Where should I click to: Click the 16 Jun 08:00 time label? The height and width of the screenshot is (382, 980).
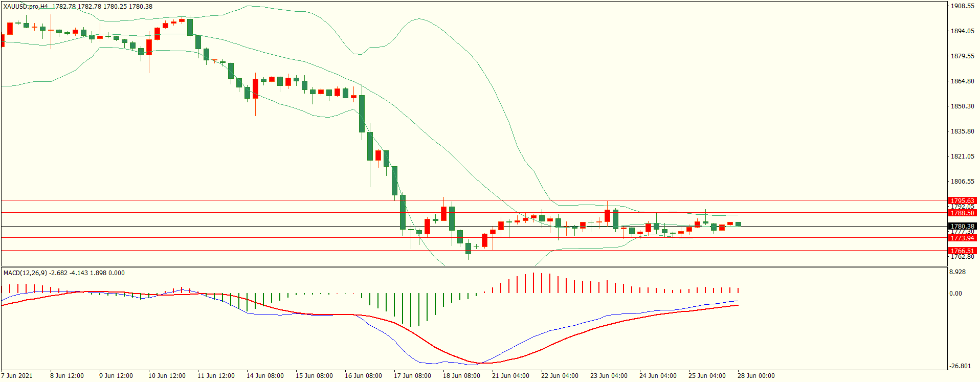[x=363, y=376]
